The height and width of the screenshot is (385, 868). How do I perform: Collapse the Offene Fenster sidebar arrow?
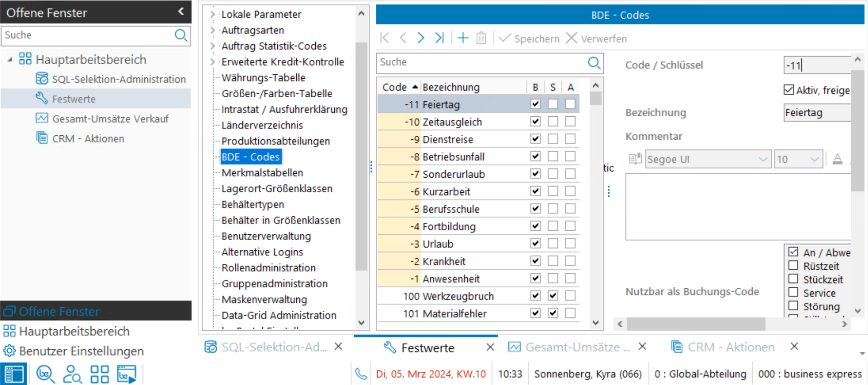coord(181,12)
